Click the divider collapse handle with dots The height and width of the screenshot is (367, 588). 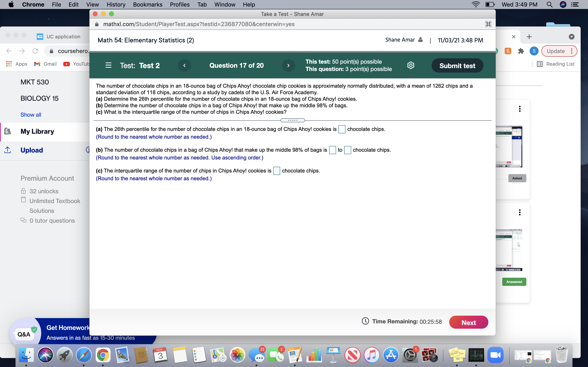(x=293, y=120)
